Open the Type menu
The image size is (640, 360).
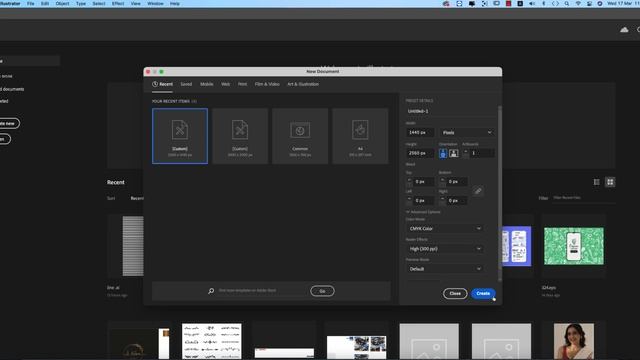81,4
